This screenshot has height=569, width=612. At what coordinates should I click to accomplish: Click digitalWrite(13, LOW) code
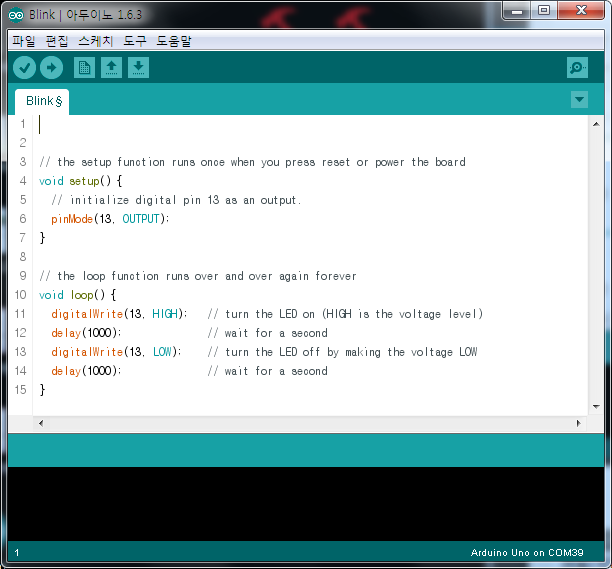coord(116,352)
